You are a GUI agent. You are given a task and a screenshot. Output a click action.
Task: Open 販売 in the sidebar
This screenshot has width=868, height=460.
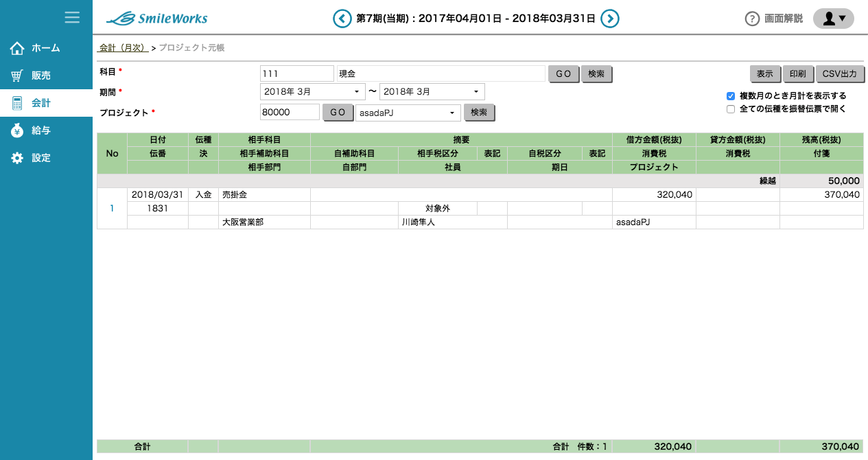click(x=46, y=76)
